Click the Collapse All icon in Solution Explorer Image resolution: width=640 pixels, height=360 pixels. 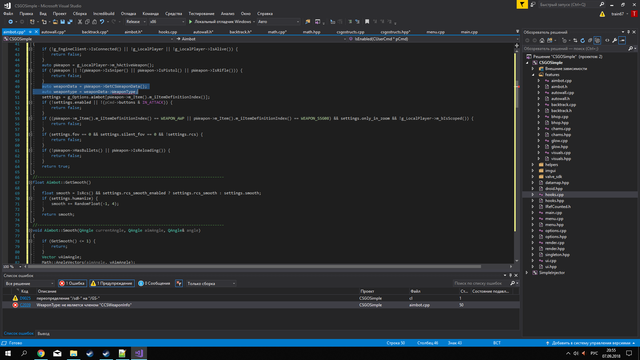coord(590,40)
